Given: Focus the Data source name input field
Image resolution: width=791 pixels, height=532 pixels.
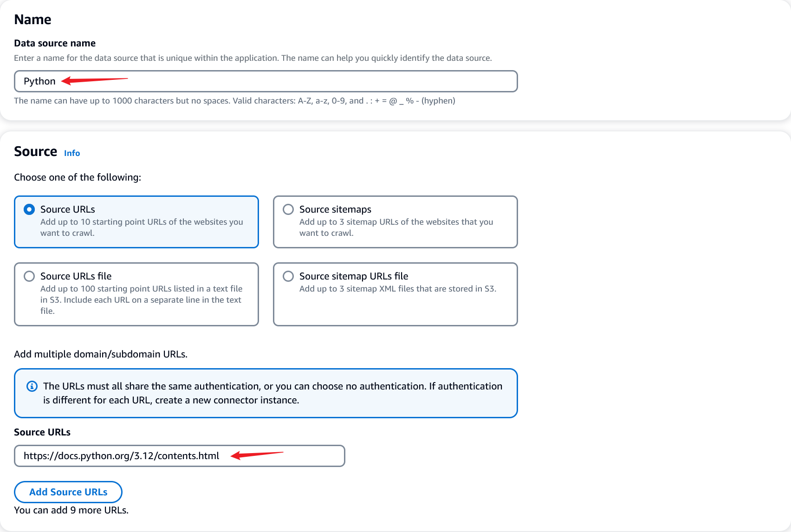Looking at the screenshot, I should click(x=266, y=81).
